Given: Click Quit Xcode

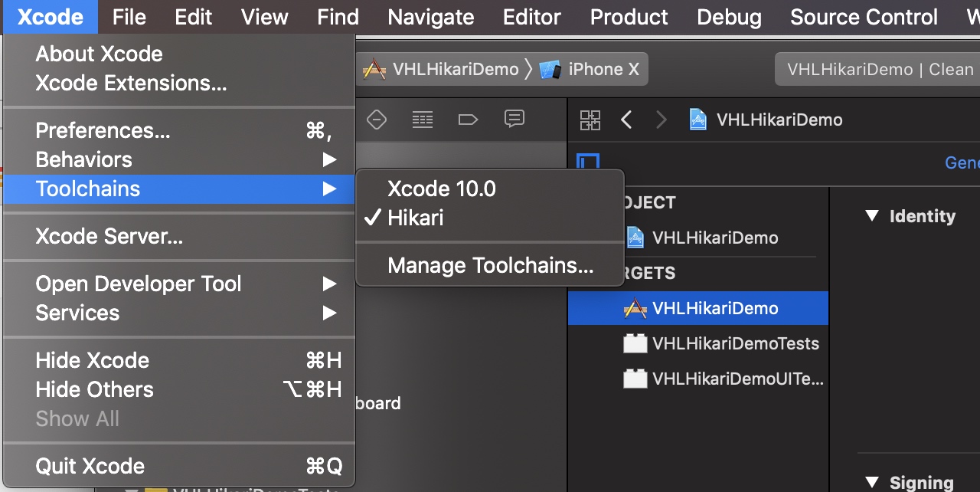Looking at the screenshot, I should pos(90,466).
